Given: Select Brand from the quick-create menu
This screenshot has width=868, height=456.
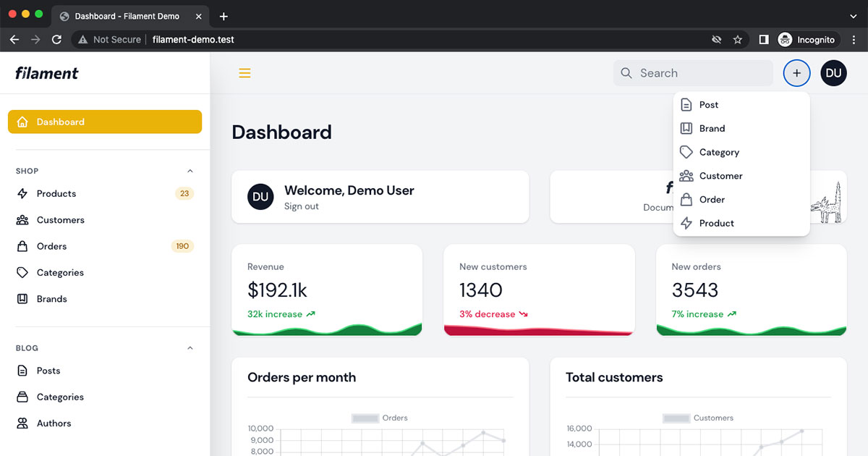Looking at the screenshot, I should 741,128.
